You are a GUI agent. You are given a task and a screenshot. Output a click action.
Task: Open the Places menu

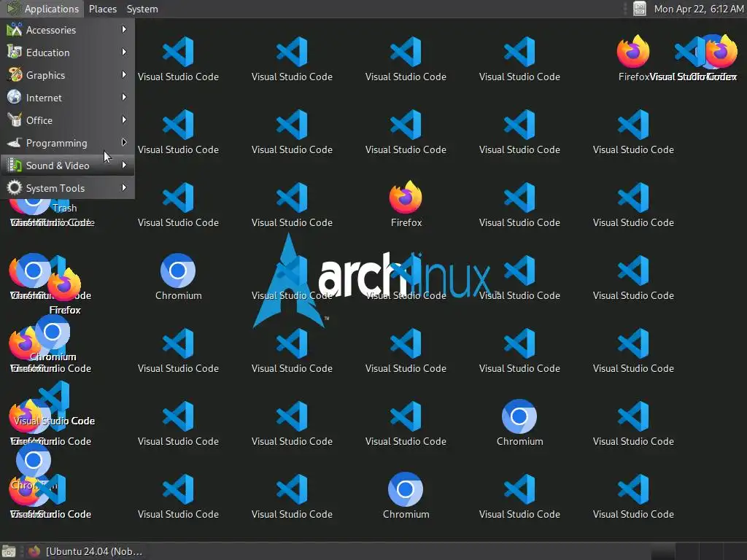click(x=102, y=9)
